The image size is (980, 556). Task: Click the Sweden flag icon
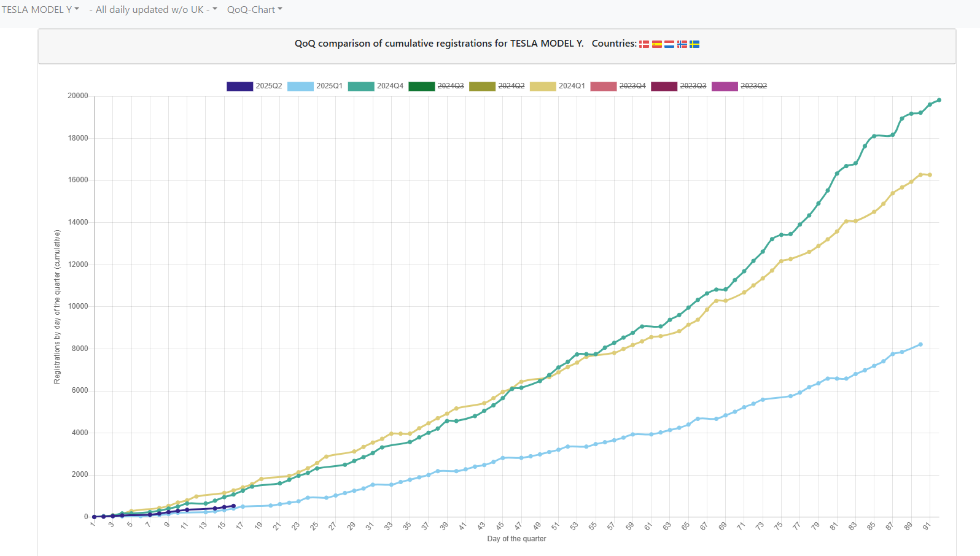(694, 44)
